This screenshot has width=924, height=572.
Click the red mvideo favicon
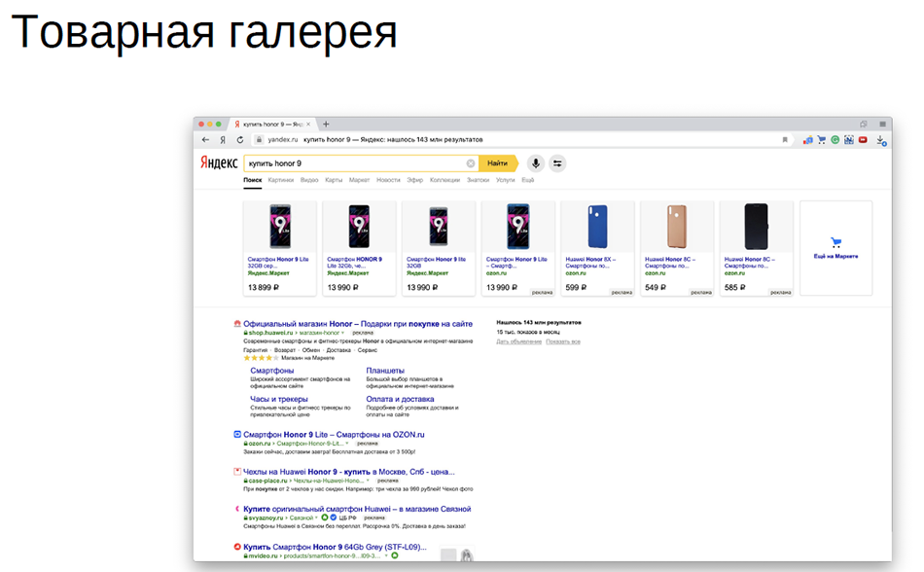(x=237, y=547)
